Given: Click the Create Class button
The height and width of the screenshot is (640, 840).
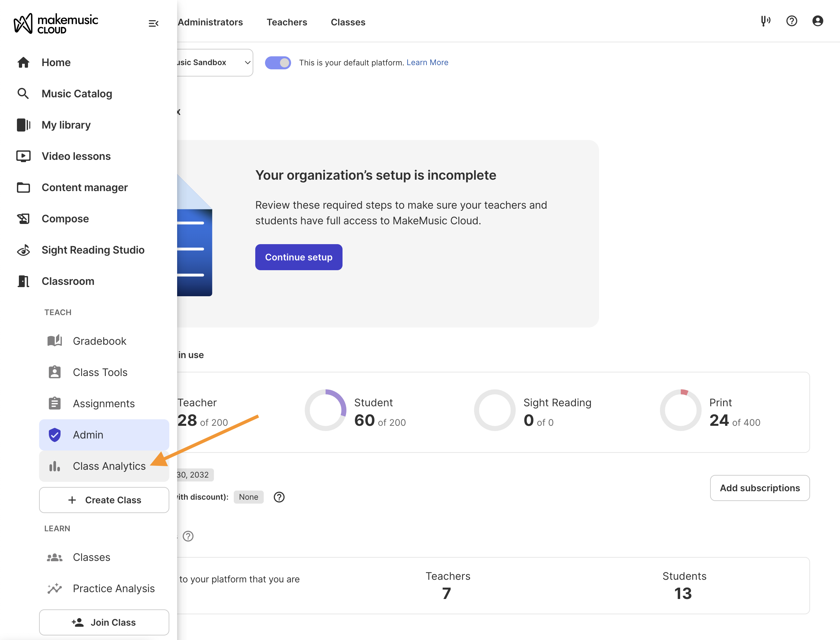Looking at the screenshot, I should [x=104, y=500].
